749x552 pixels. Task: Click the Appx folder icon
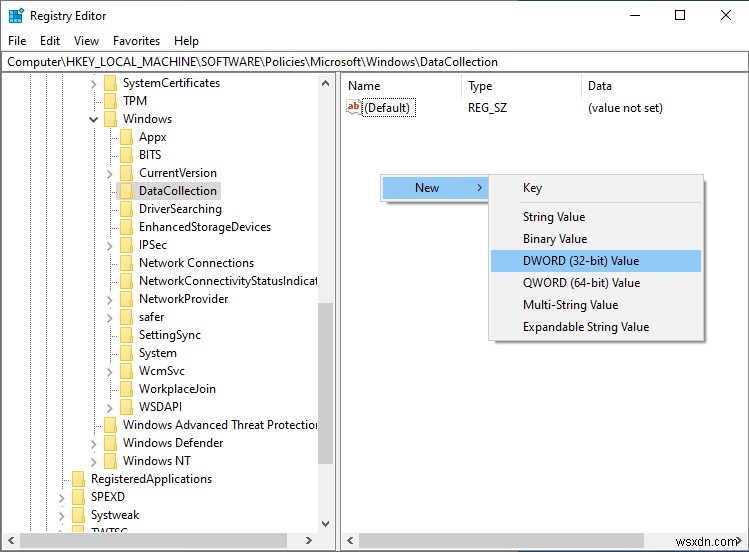coord(127,137)
